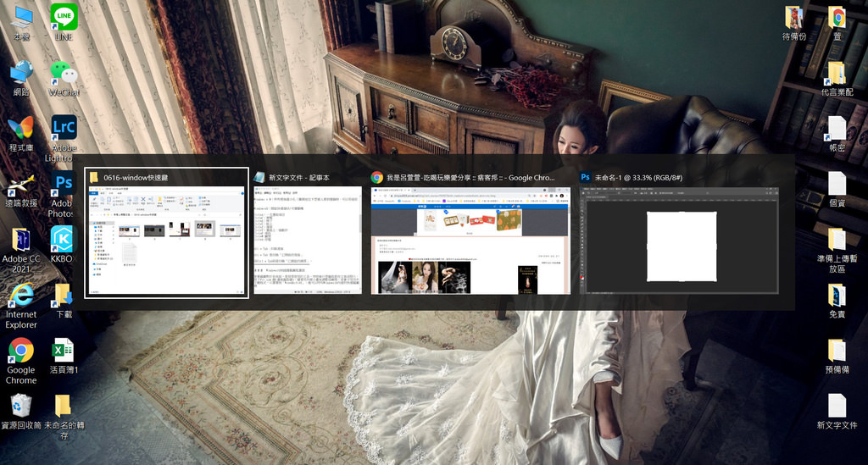Open the 帳密 document icon
Image resolution: width=868 pixels, height=465 pixels.
(837, 134)
